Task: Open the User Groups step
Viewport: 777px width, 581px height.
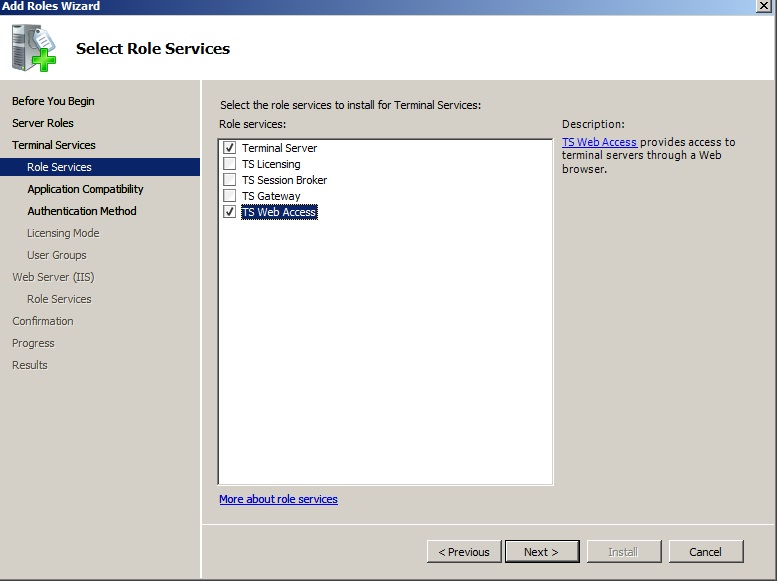Action: (56, 255)
